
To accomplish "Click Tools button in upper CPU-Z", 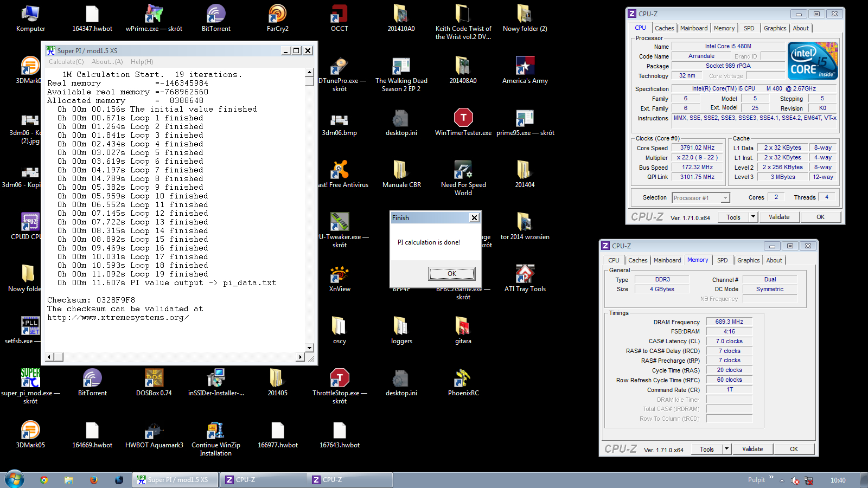I will (733, 217).
